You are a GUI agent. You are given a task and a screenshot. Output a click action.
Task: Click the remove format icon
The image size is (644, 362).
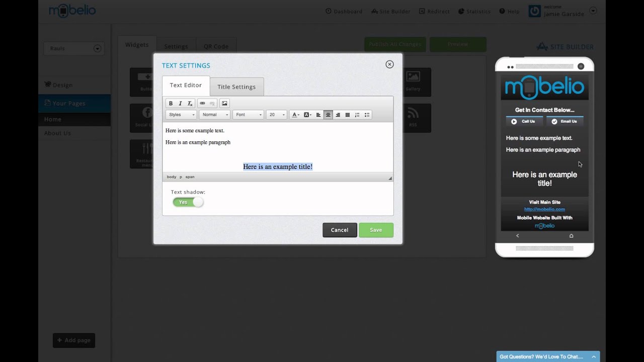pyautogui.click(x=190, y=104)
